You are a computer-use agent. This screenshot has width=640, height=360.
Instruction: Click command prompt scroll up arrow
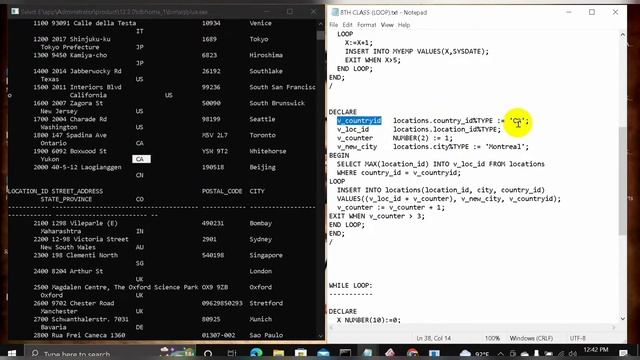320,24
